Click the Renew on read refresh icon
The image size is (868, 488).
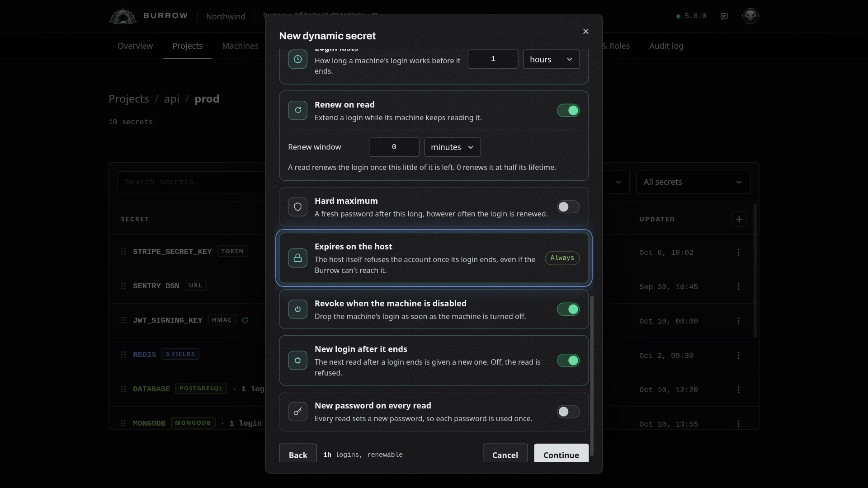click(297, 110)
